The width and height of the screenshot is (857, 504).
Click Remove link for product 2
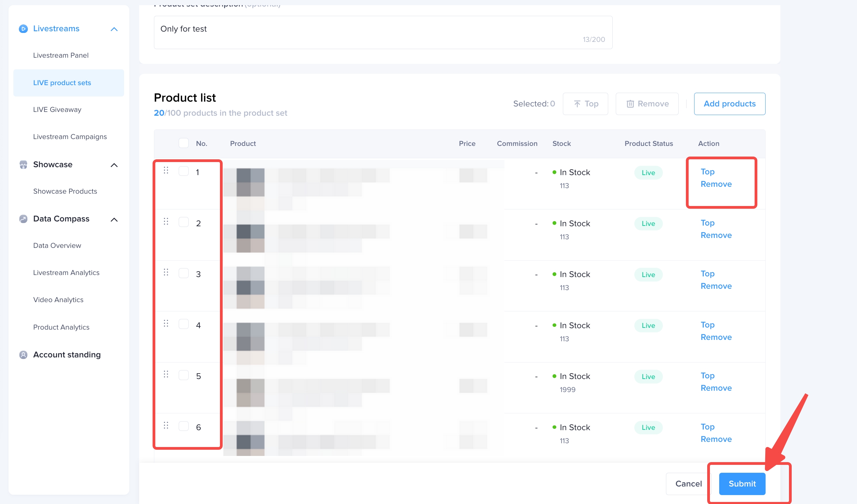click(x=716, y=235)
